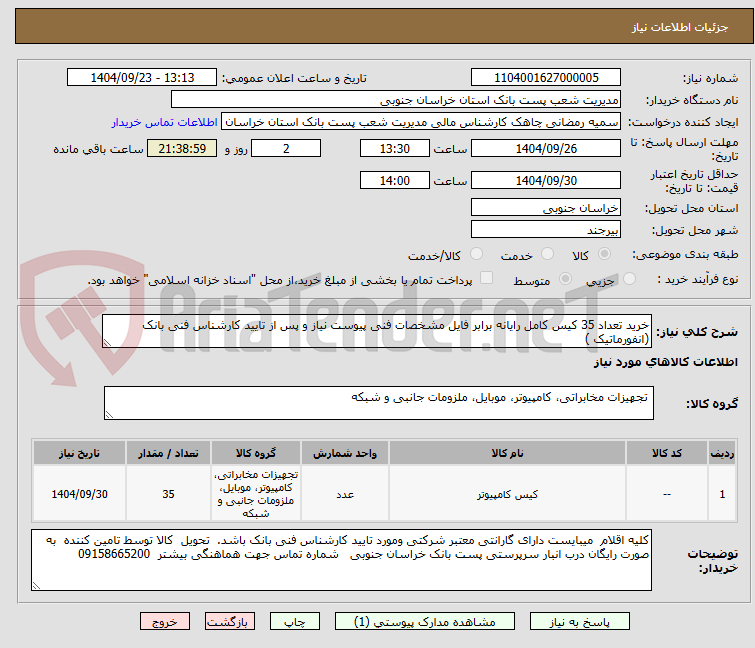Click the بازگشت back button
The image size is (755, 648).
coord(229,622)
